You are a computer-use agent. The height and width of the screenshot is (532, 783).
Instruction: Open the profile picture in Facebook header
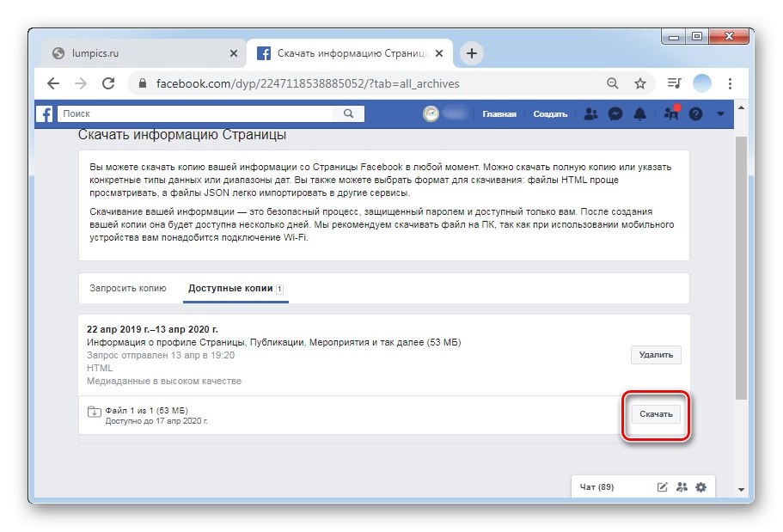[431, 114]
